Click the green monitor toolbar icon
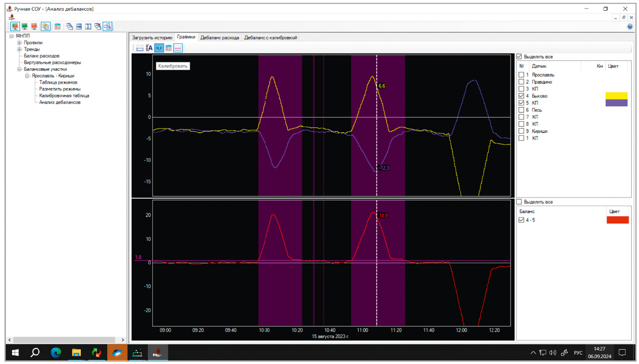639x364 pixels. (x=24, y=26)
